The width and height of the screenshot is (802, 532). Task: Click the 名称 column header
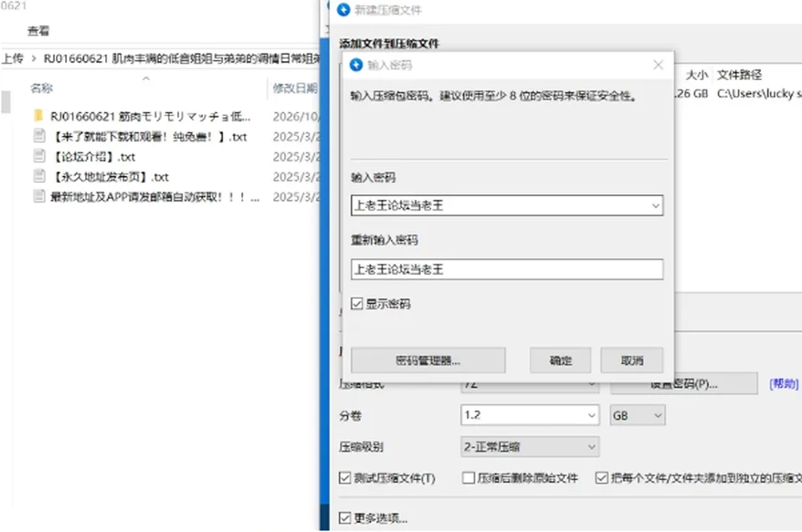coord(42,88)
